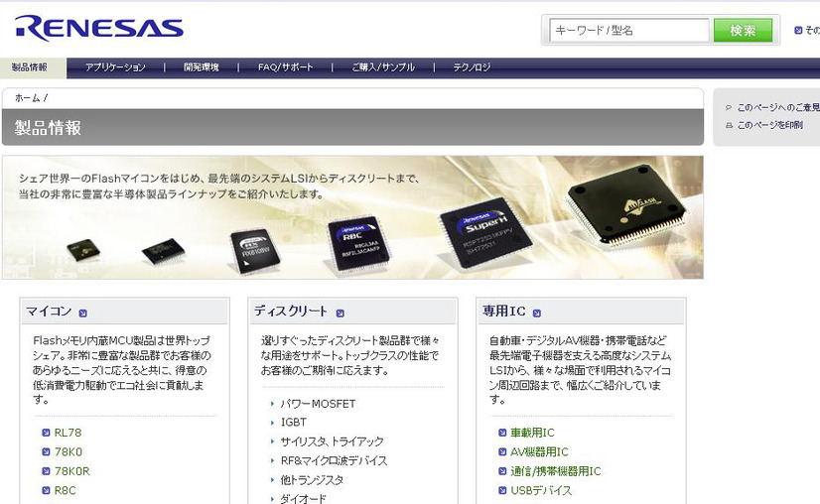This screenshot has height=504, width=820.
Task: Click arrow icon next to R8C
Action: pyautogui.click(x=46, y=490)
